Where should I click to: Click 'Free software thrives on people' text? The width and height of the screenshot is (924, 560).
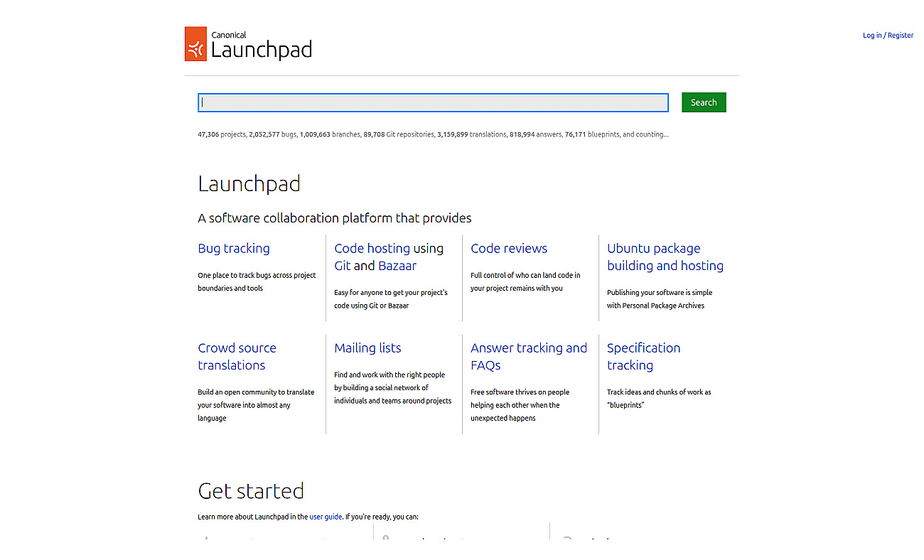click(520, 405)
